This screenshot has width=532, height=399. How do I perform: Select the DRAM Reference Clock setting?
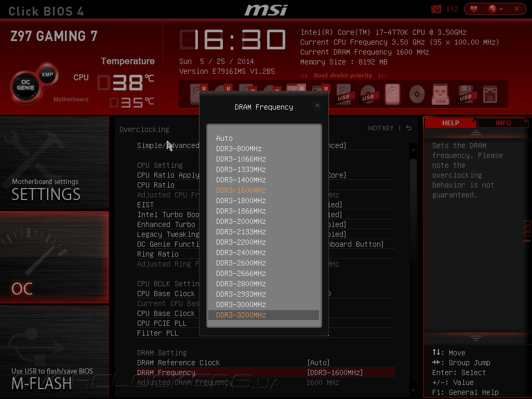178,363
